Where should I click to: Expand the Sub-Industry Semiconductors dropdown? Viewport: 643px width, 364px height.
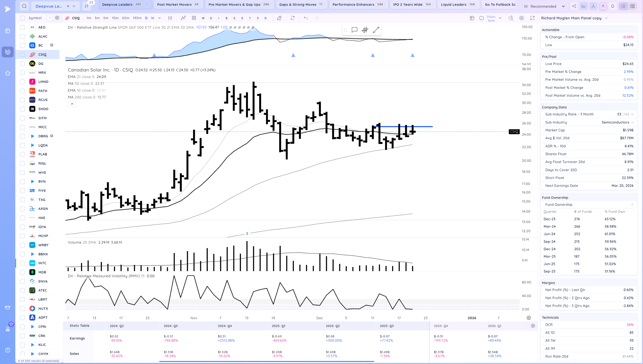point(632,122)
